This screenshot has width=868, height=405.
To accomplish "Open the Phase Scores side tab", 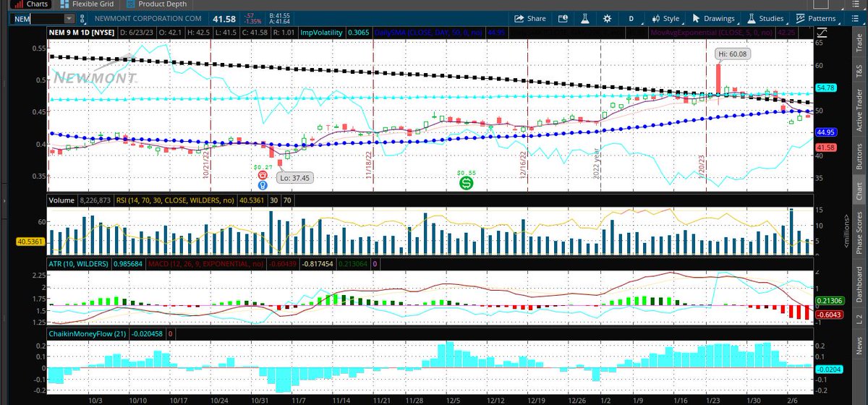I will pyautogui.click(x=859, y=232).
